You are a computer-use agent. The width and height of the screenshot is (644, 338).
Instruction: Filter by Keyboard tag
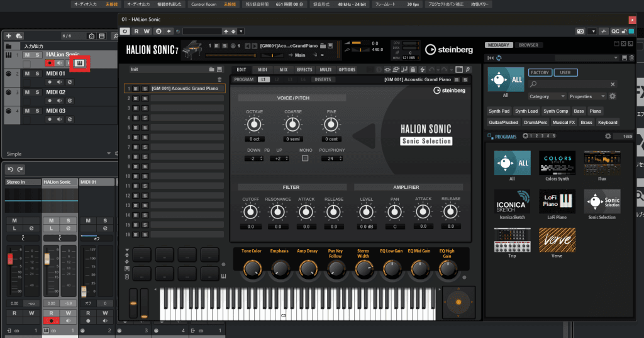tap(608, 122)
